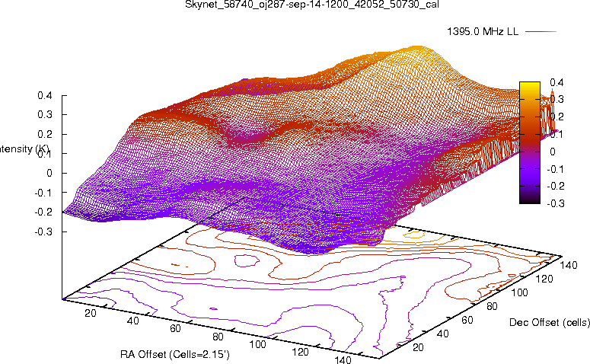The image size is (590, 364).
Task: Click the legend line sample next to 1395.0 MHz LL
Action: click(x=541, y=32)
